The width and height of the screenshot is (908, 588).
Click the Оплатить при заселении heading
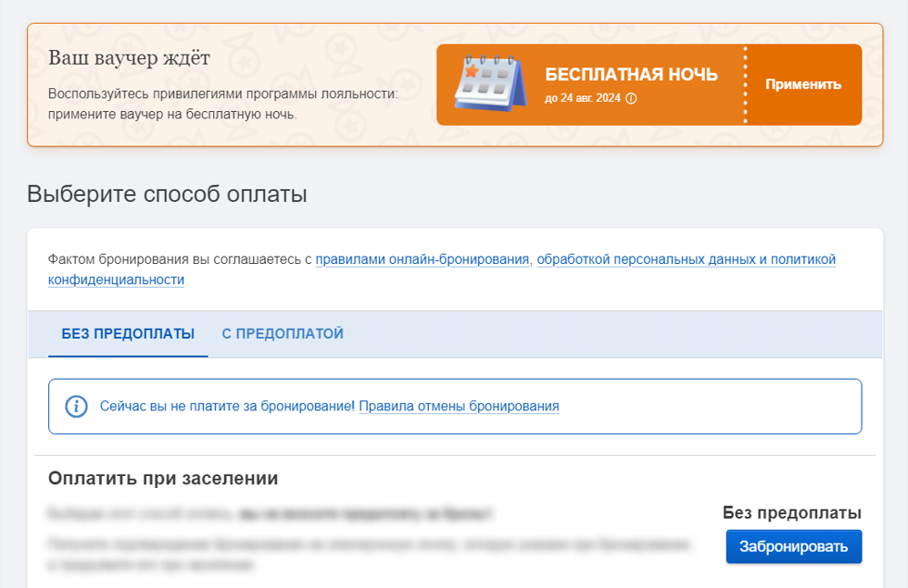click(163, 479)
